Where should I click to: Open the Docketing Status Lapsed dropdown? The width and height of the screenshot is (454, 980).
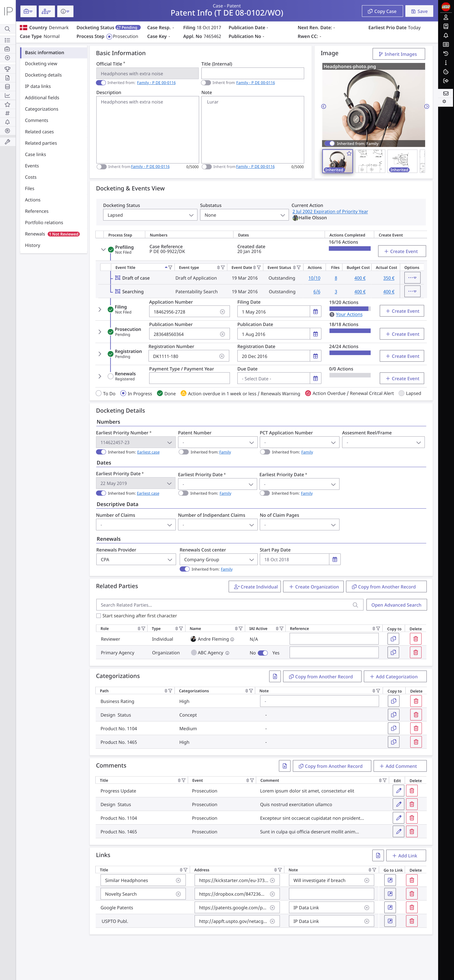pyautogui.click(x=150, y=215)
